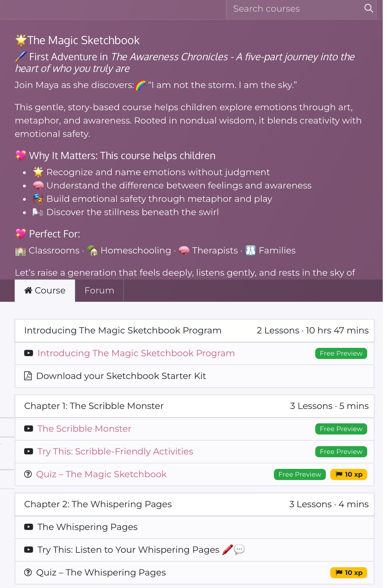Click the search magnifier icon
Image resolution: width=388 pixels, height=588 pixels.
point(368,8)
